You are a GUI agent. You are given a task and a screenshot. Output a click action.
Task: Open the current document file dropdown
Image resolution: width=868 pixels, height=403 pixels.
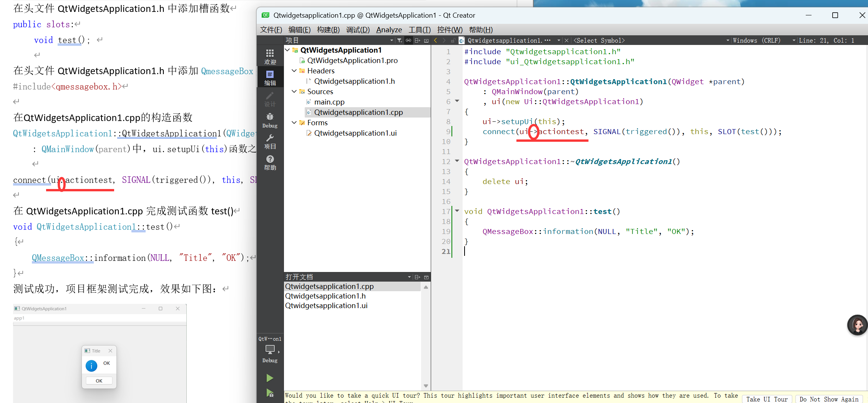(558, 40)
